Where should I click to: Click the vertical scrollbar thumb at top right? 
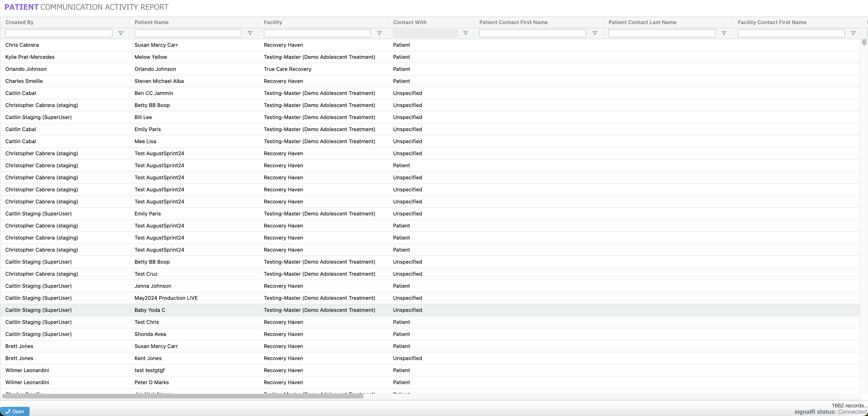tap(864, 42)
